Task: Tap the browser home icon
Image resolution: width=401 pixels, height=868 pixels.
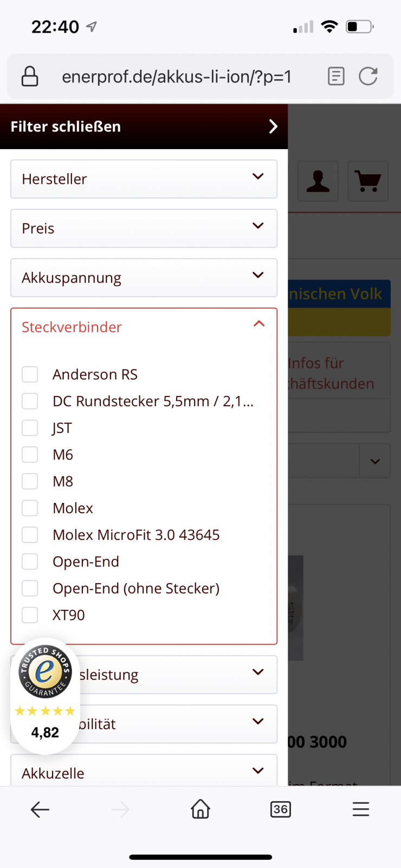Action: click(x=200, y=809)
